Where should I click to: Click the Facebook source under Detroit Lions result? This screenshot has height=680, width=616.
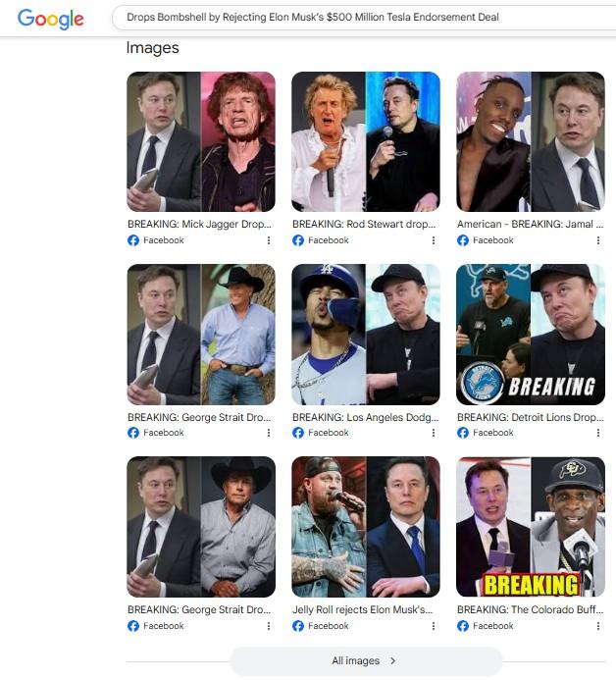[x=486, y=433]
